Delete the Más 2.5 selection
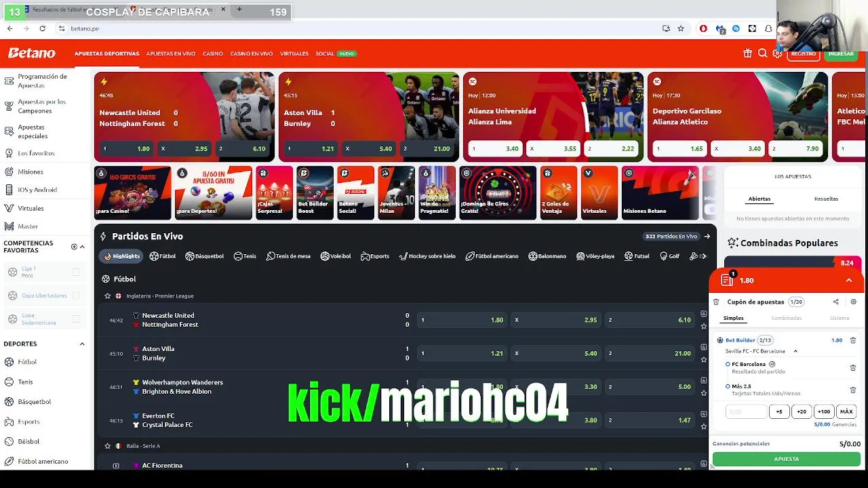 pos(853,390)
